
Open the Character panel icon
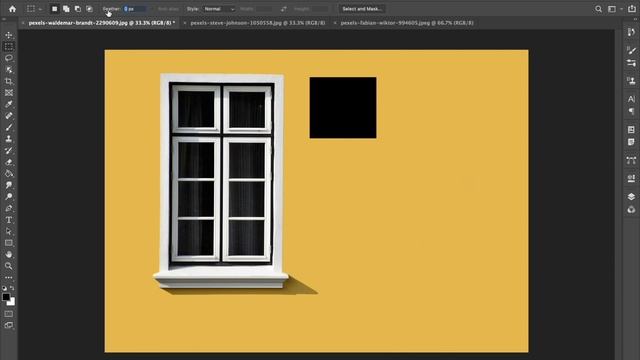click(631, 99)
